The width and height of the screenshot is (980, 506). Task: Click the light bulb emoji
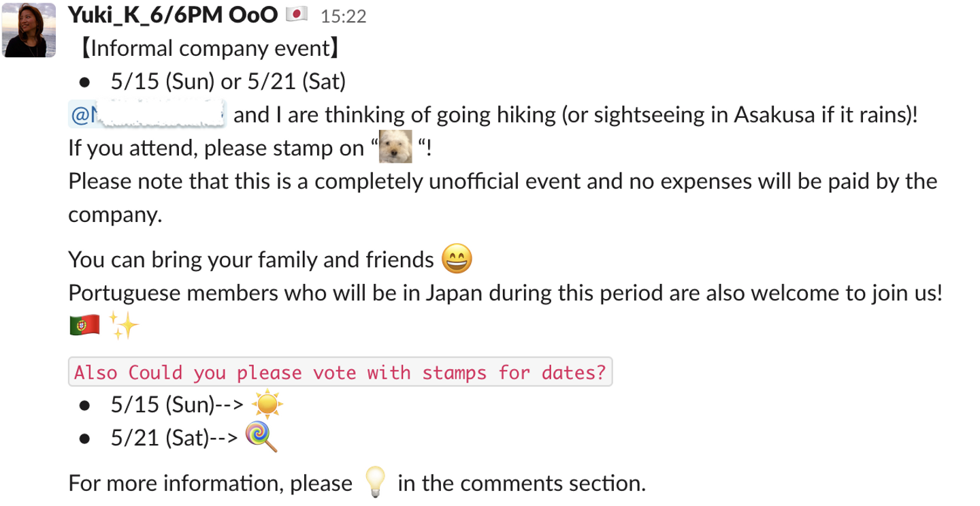tap(375, 482)
